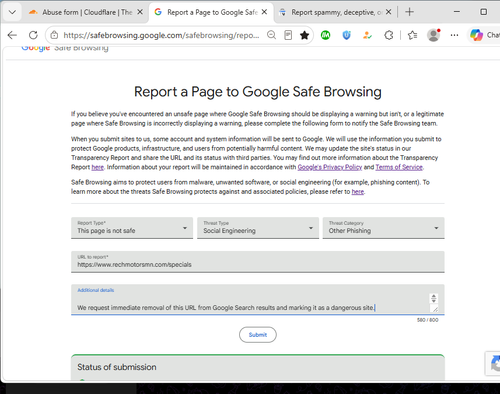Image resolution: width=500 pixels, height=394 pixels.
Task: Minimize the browser window
Action: (457, 12)
